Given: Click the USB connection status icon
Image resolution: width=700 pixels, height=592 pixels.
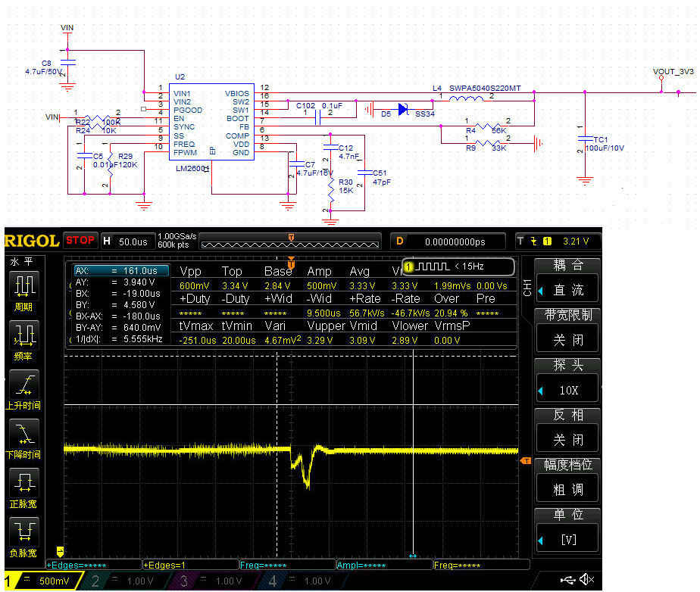Looking at the screenshot, I should (568, 579).
